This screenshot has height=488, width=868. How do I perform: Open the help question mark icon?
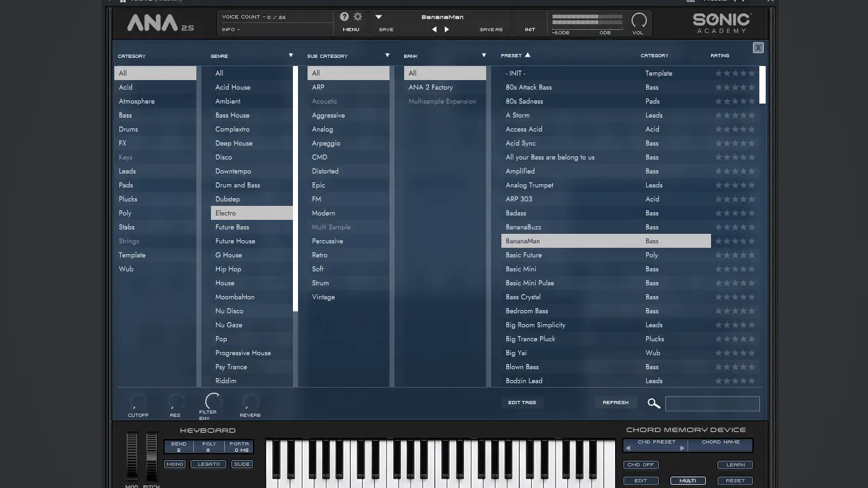point(344,17)
